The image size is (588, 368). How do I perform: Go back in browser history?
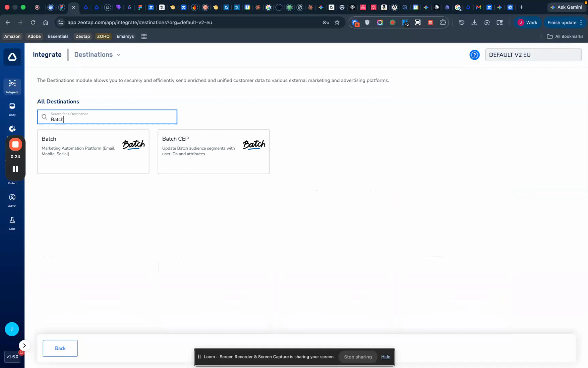(x=8, y=22)
